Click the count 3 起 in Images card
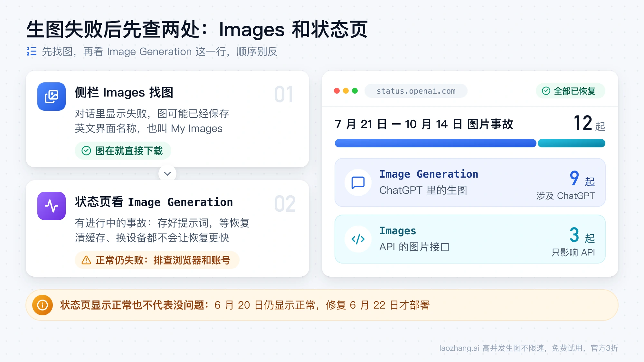Screen dimensions: 644x362 582,235
